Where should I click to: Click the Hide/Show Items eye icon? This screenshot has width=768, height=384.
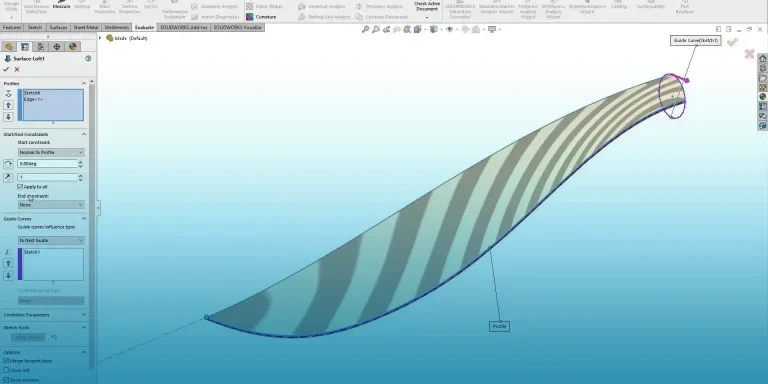[450, 29]
